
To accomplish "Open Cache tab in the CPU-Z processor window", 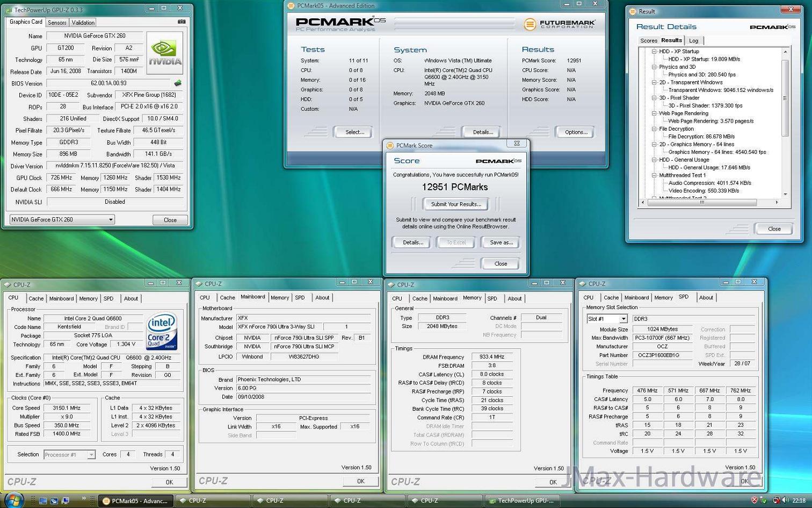I will [x=36, y=298].
